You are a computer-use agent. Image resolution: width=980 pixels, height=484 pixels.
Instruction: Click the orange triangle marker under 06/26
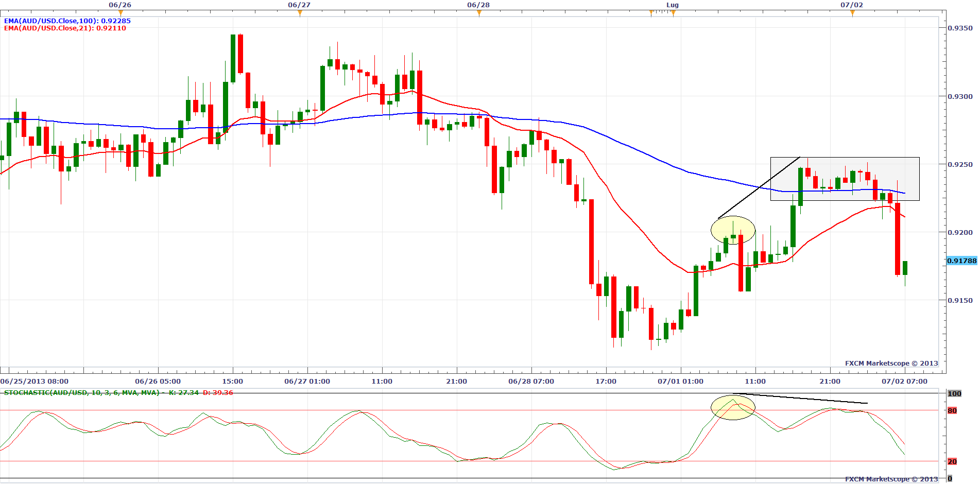pos(121,13)
